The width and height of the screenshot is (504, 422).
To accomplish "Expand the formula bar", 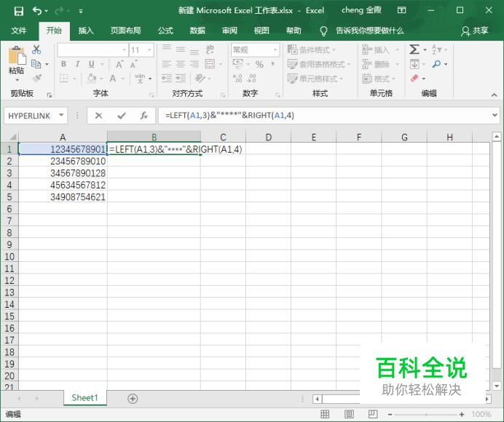I will [x=495, y=115].
